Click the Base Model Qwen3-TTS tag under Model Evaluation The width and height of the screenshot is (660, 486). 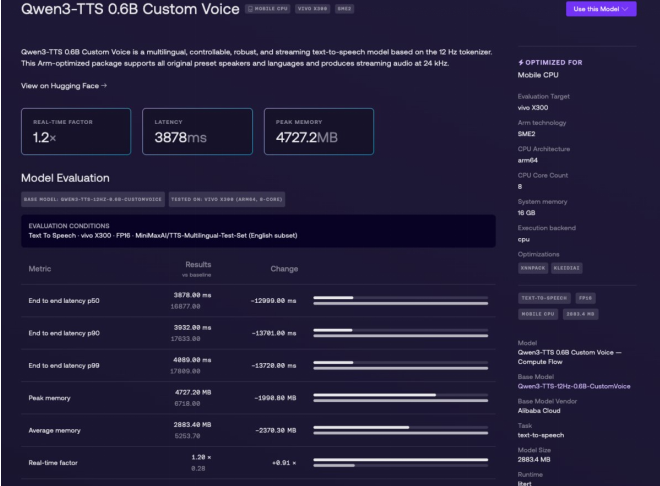pyautogui.click(x=93, y=199)
